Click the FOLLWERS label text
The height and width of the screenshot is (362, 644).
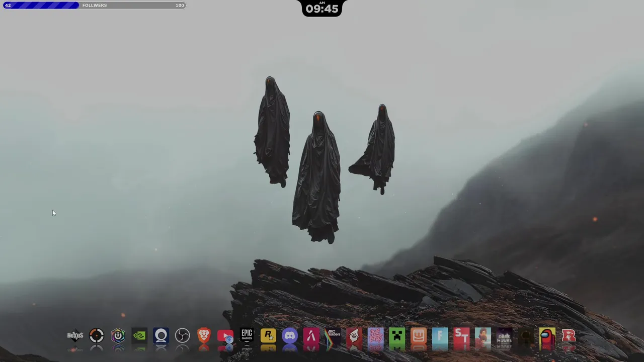tap(95, 5)
